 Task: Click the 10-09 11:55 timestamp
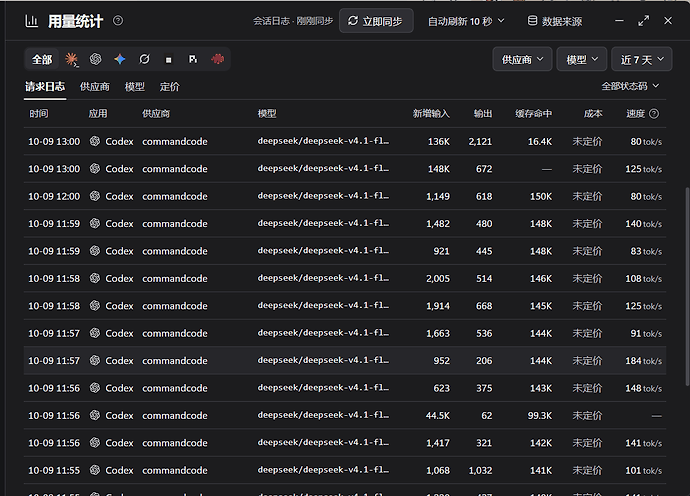[x=54, y=470]
